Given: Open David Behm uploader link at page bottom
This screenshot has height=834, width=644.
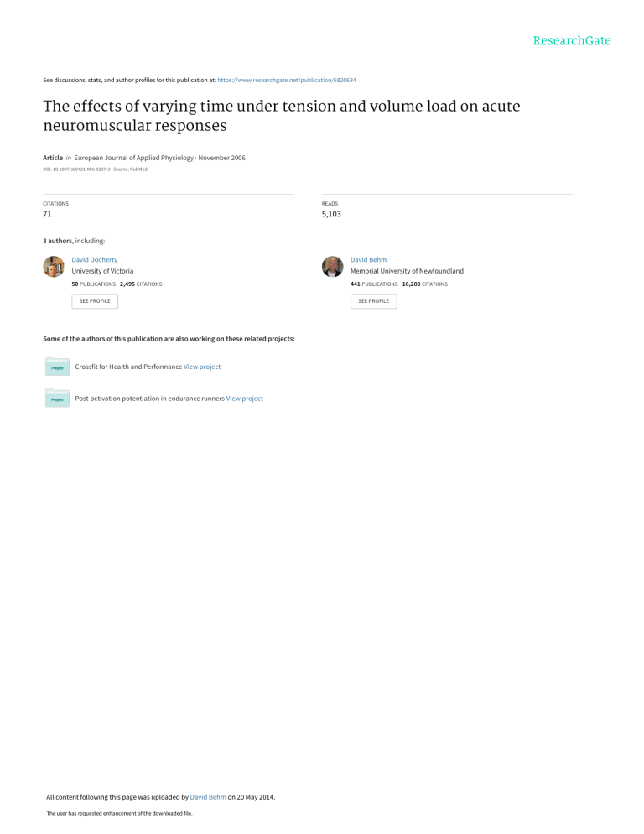Looking at the screenshot, I should point(208,797).
